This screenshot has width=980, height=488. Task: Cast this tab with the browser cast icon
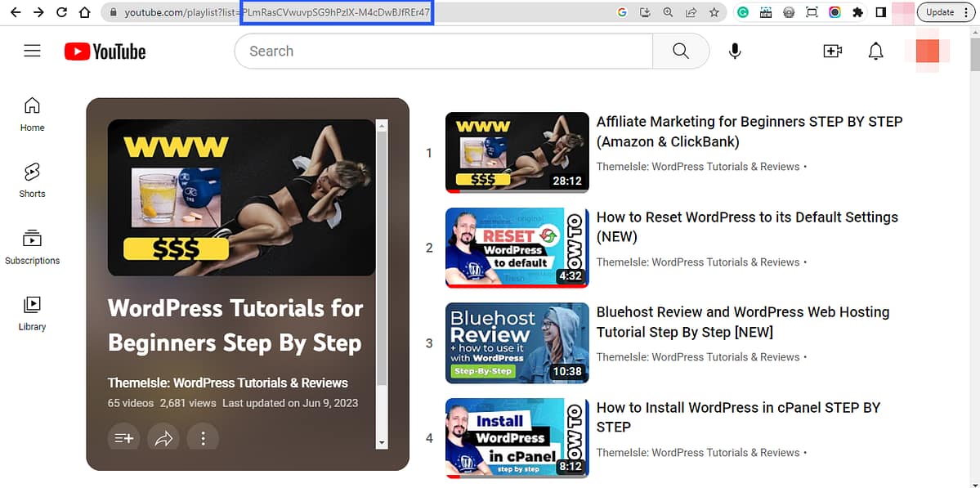(812, 12)
